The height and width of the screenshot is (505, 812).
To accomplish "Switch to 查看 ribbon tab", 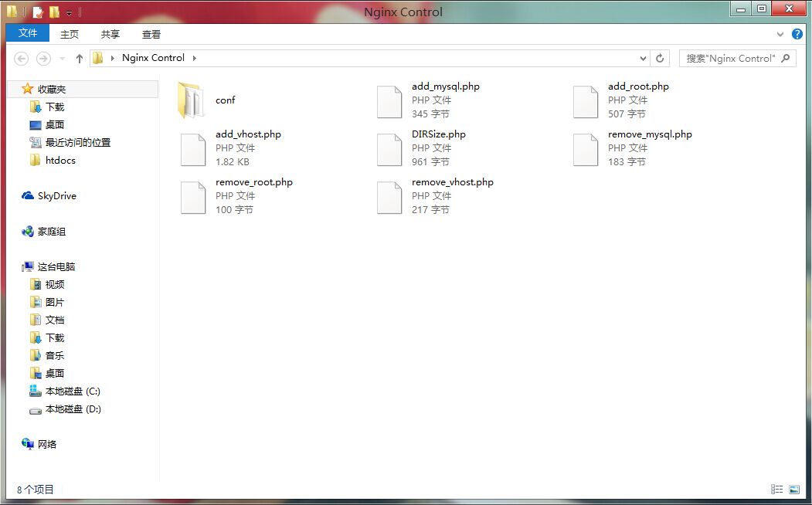I will (x=151, y=34).
